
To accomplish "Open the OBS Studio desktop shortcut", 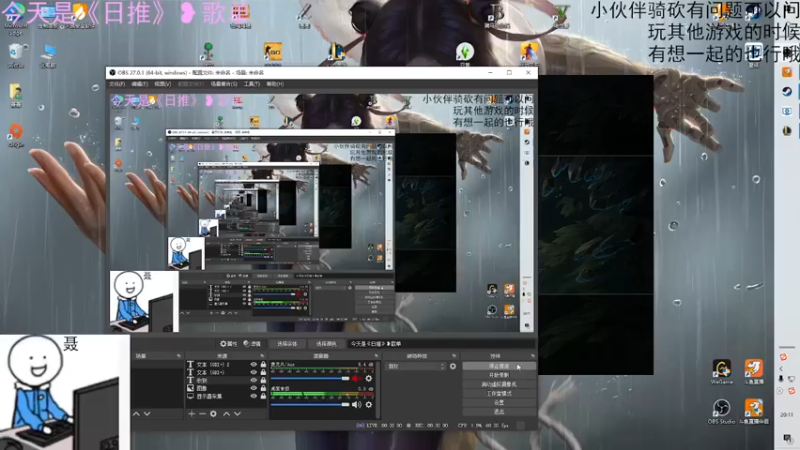I will [x=721, y=412].
